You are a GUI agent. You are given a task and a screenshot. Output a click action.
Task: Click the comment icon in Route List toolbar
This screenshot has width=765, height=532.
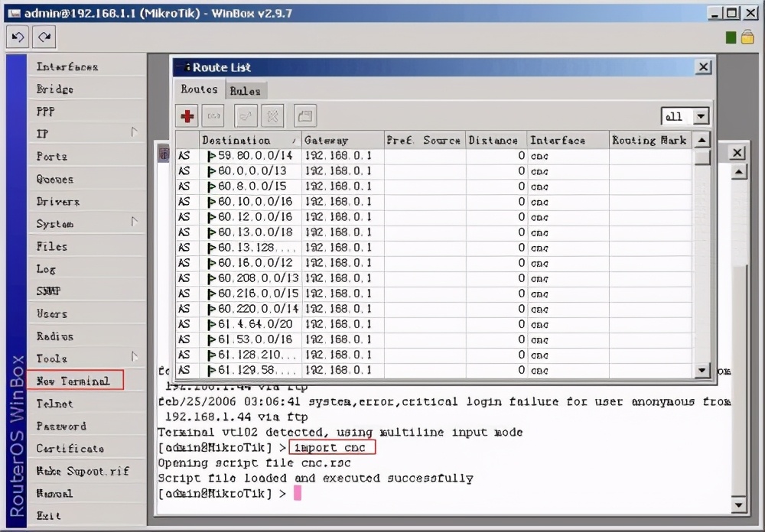point(305,116)
